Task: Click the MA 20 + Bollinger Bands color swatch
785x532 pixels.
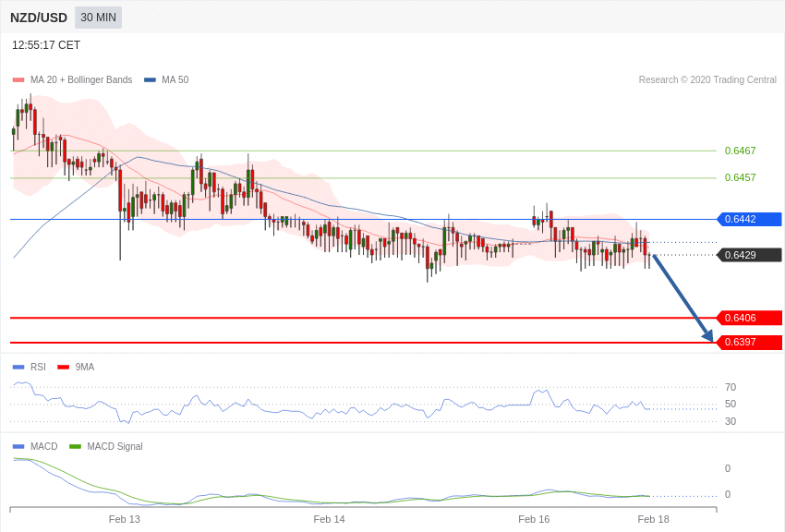Action: click(x=18, y=79)
